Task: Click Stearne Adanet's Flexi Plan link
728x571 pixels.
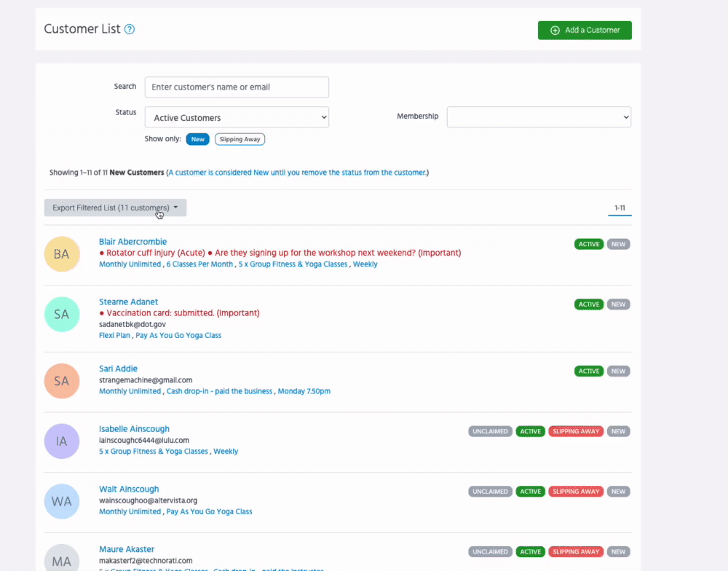Action: click(114, 336)
